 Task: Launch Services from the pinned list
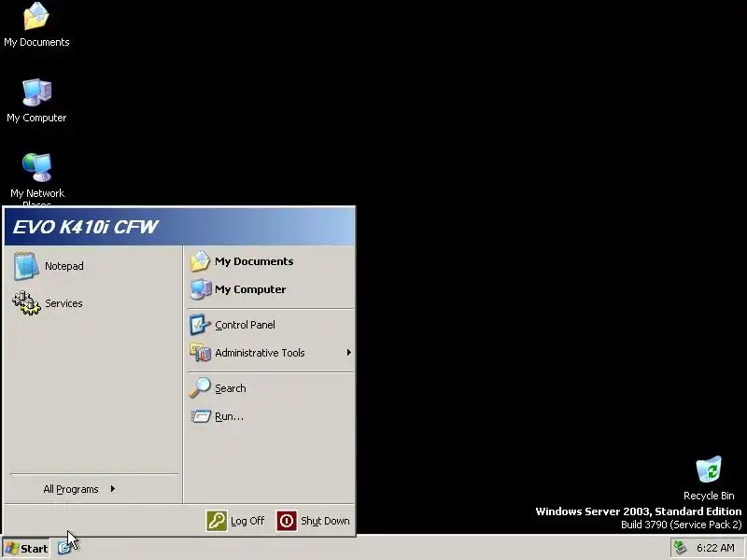click(93, 303)
